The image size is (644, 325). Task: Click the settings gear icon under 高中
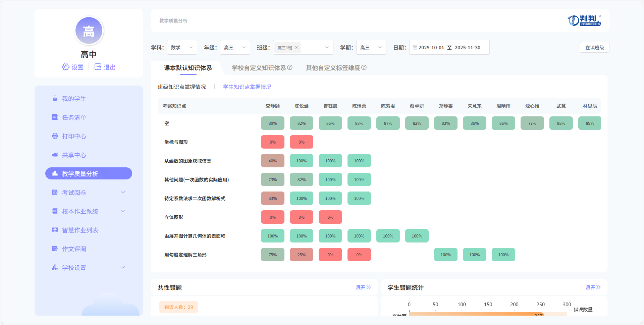coord(66,67)
